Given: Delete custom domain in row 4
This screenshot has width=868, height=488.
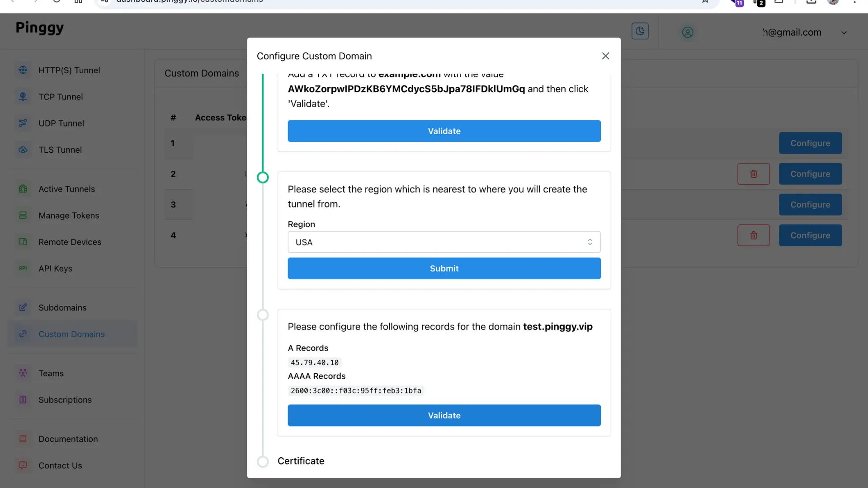Looking at the screenshot, I should tap(754, 235).
